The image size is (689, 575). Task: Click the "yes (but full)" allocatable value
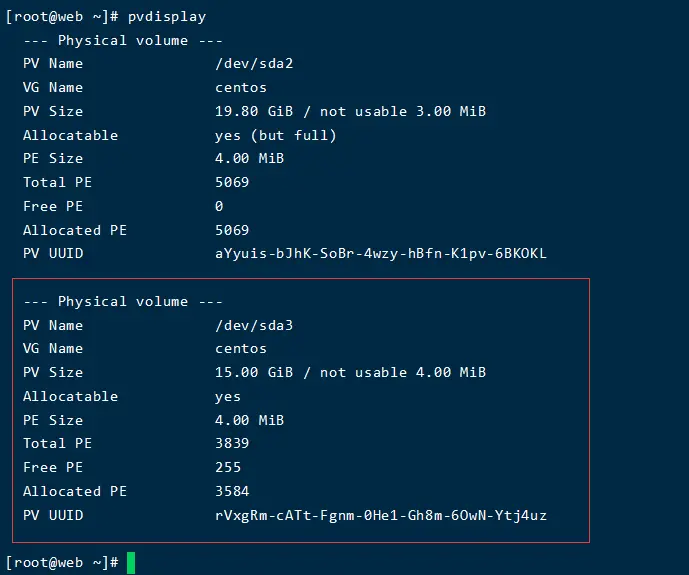point(275,135)
